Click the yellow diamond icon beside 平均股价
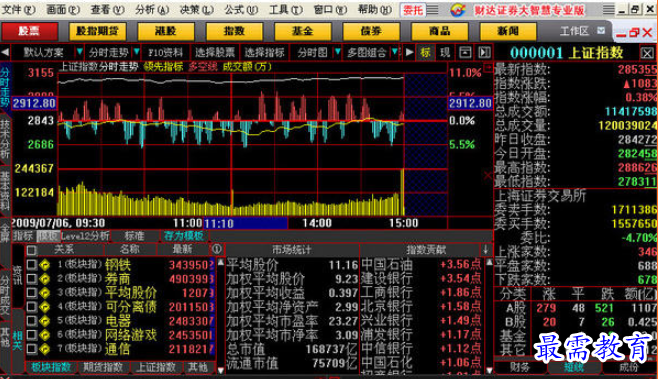Viewport: 658px width, 379px height. point(44,293)
